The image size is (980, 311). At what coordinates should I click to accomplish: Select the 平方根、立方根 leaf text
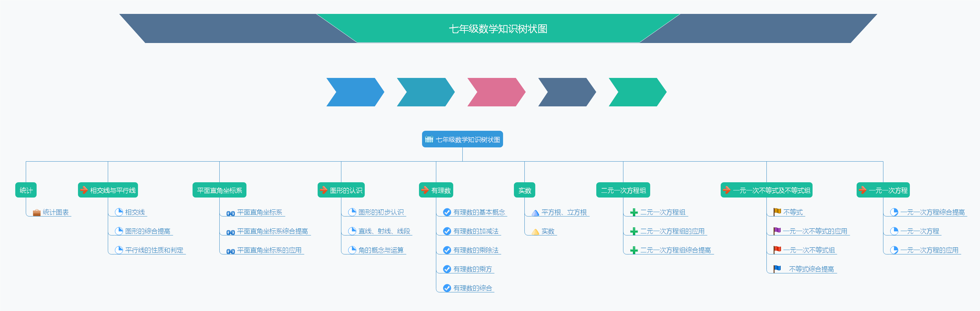(x=564, y=212)
